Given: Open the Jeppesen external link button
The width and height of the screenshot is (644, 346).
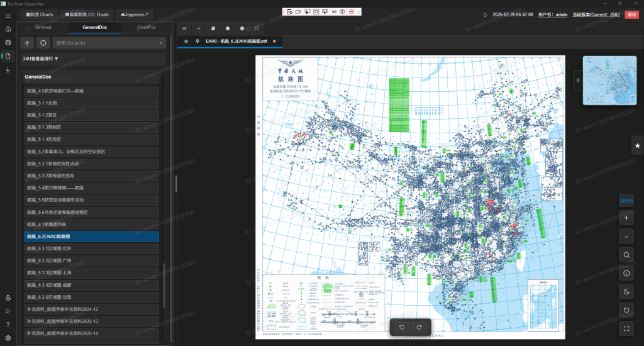Looking at the screenshot, I should pos(134,14).
